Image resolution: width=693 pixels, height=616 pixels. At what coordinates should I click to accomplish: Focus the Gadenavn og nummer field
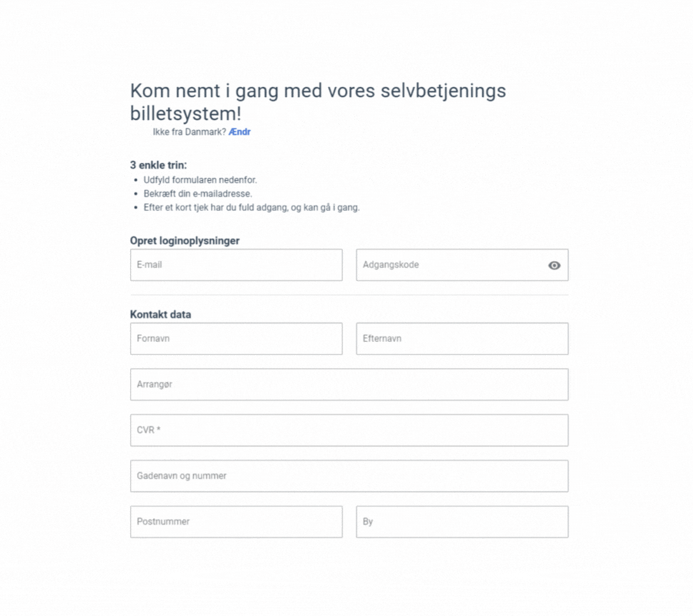(349, 476)
